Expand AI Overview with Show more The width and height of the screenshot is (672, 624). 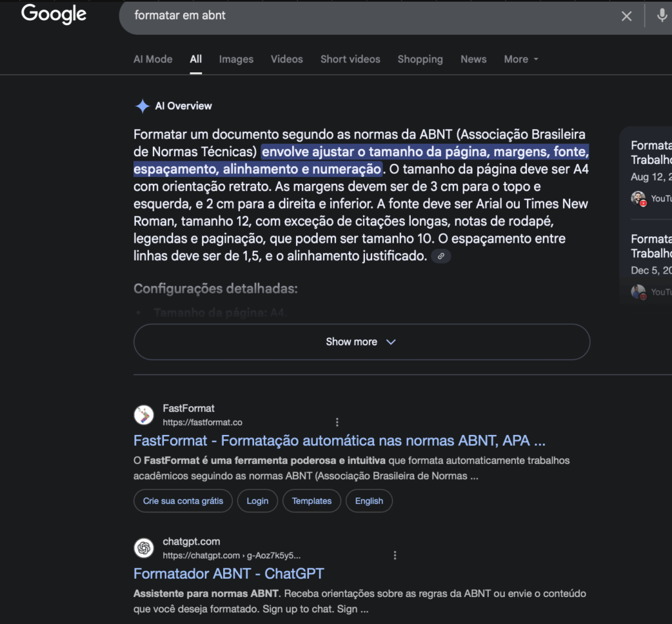point(361,342)
